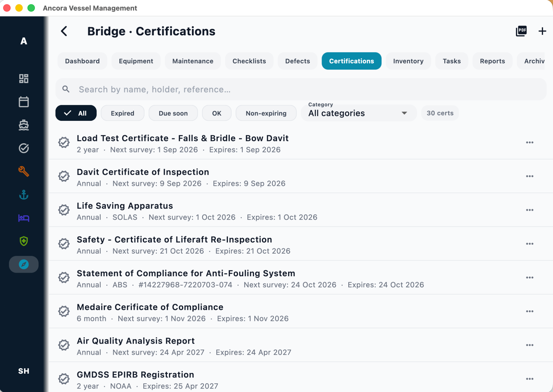Switch to the Tasks tab
Image resolution: width=553 pixels, height=392 pixels.
(x=451, y=61)
